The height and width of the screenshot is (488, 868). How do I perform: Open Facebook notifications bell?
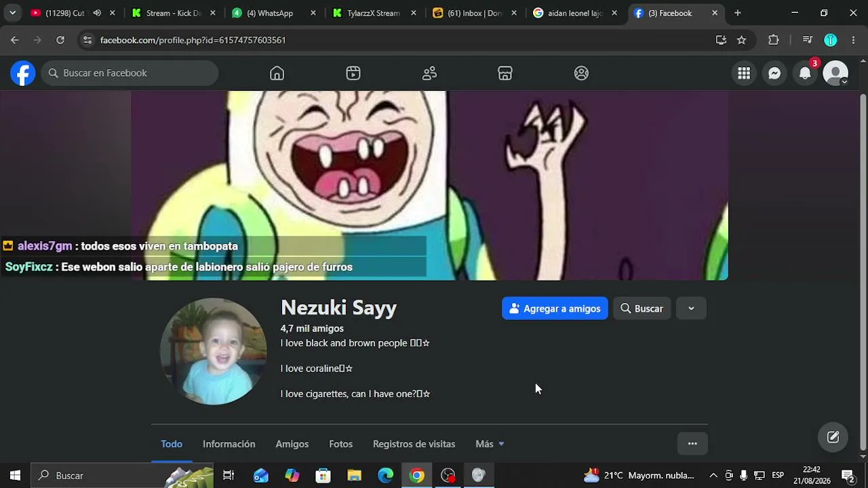point(805,73)
